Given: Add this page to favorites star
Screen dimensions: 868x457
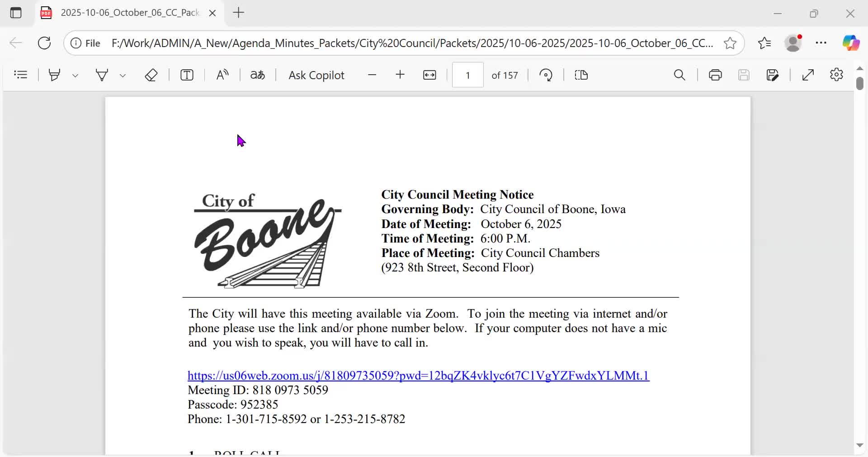Looking at the screenshot, I should pyautogui.click(x=730, y=43).
